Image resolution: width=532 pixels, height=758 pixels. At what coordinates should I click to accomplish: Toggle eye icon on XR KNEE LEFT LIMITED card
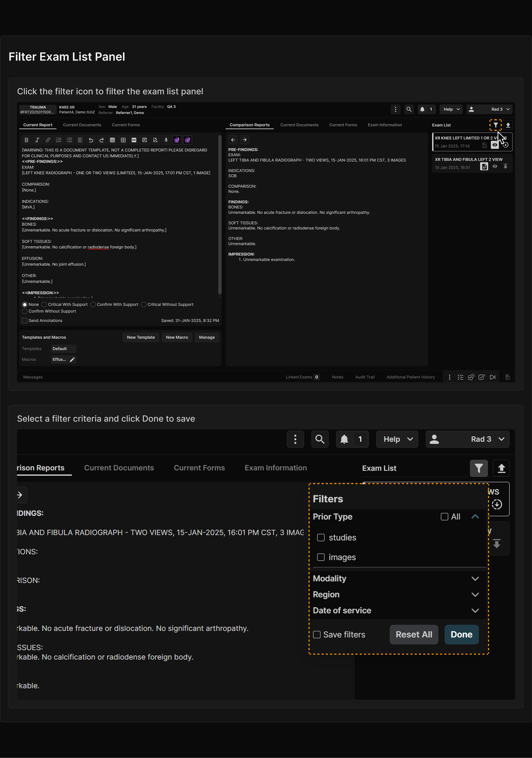495,145
